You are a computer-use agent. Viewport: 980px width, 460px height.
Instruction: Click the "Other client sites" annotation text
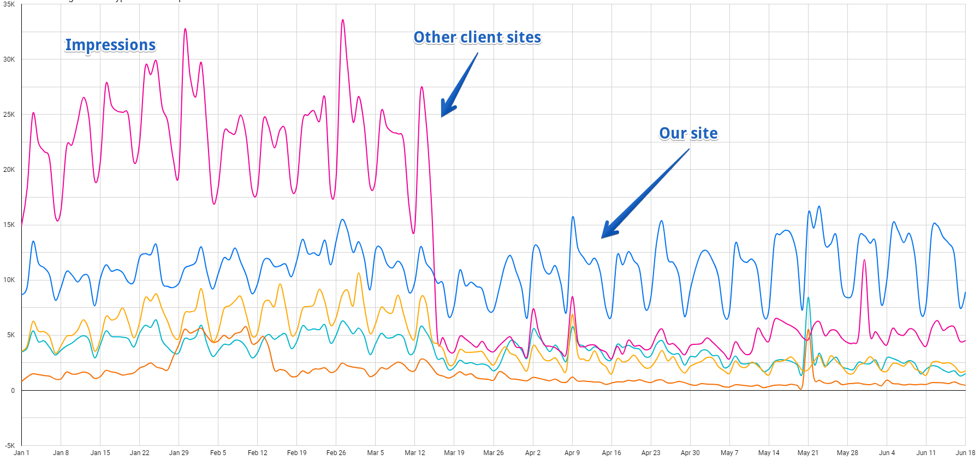coord(477,37)
